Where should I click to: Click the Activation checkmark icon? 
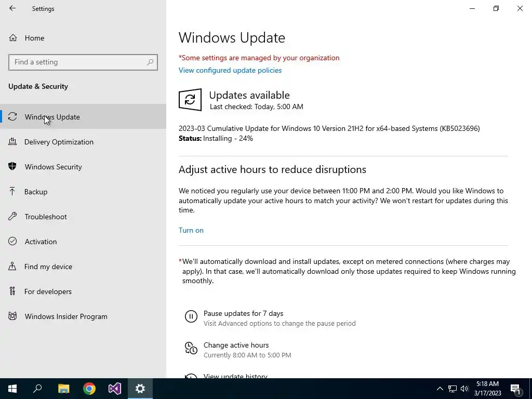[x=12, y=241]
